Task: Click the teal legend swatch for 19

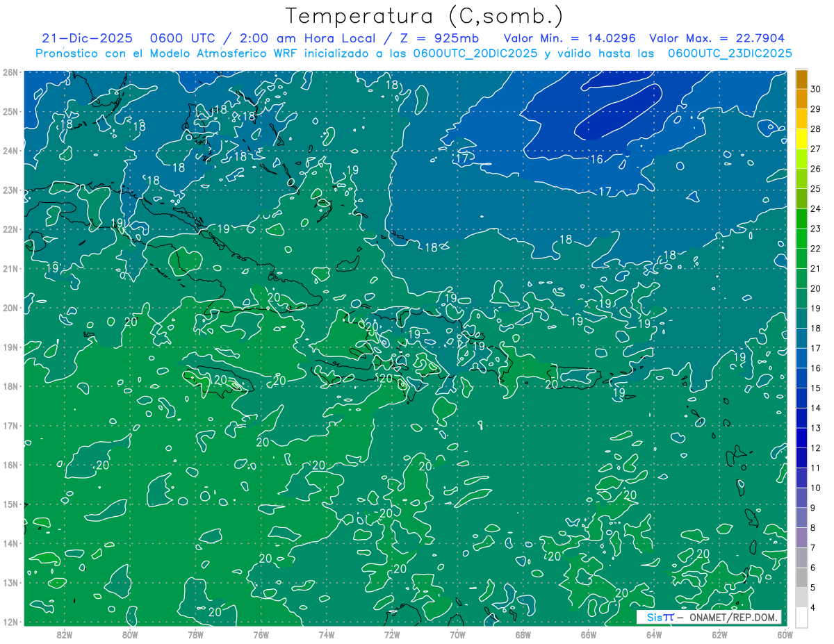Action: pyautogui.click(x=801, y=299)
